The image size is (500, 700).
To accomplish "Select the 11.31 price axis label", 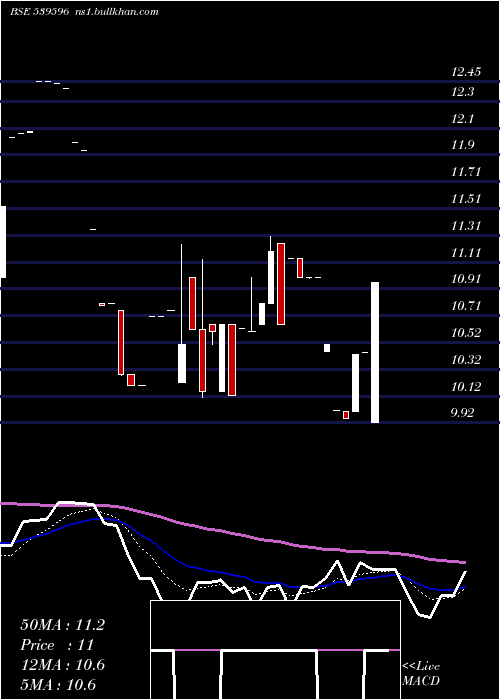I will click(466, 225).
